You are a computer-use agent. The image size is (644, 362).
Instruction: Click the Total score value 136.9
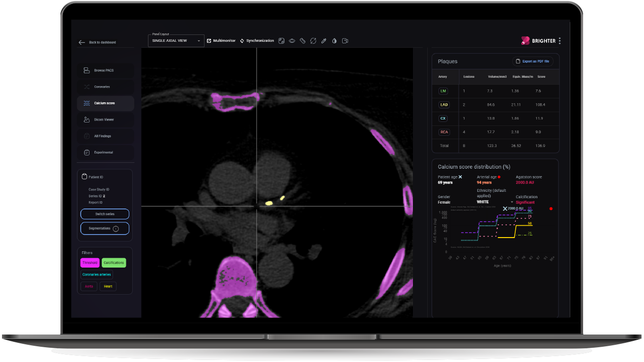tap(541, 146)
